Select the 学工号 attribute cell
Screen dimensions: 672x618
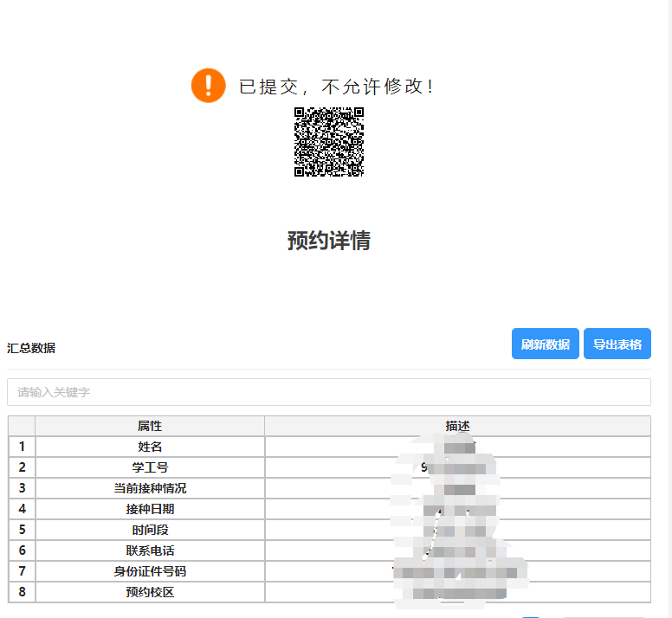tap(150, 467)
